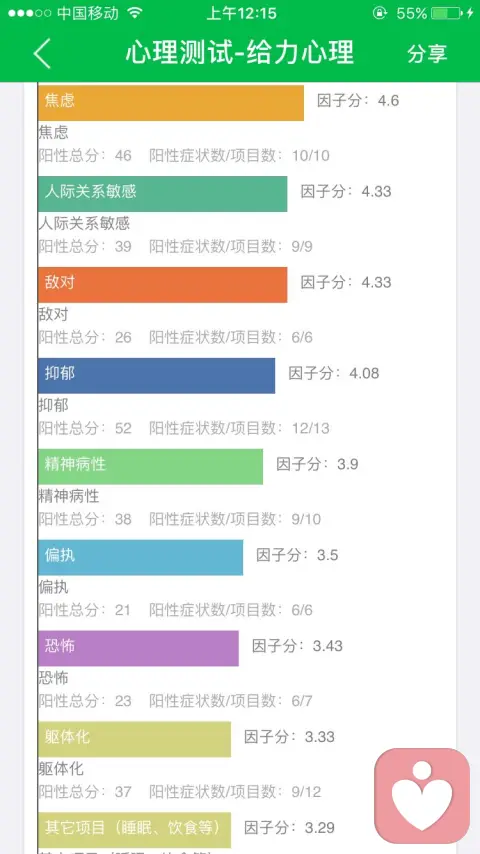Tap the back arrow icon
The image size is (480, 854).
click(x=42, y=53)
